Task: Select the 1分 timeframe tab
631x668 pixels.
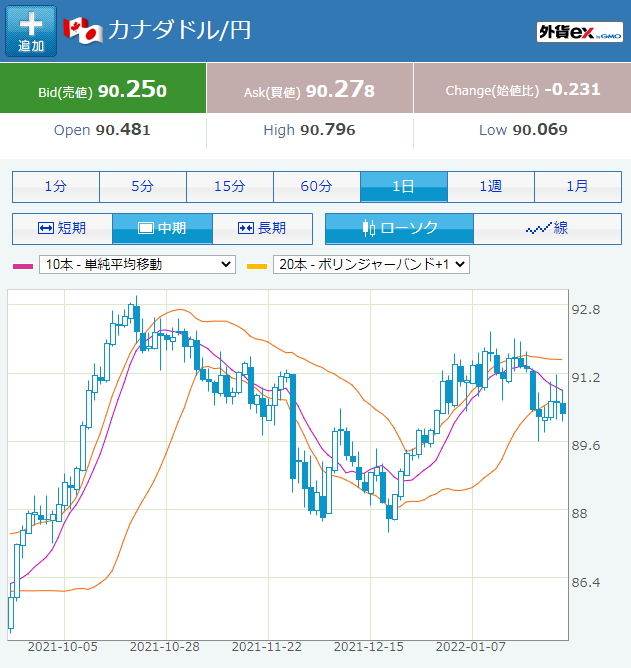Action: point(56,187)
